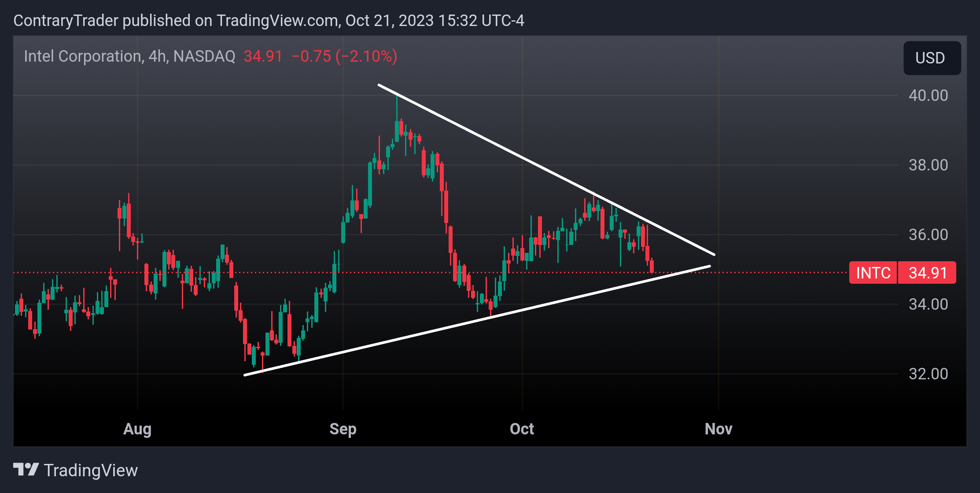The image size is (980, 493).
Task: Click the Oct label on time axis
Action: point(522,429)
